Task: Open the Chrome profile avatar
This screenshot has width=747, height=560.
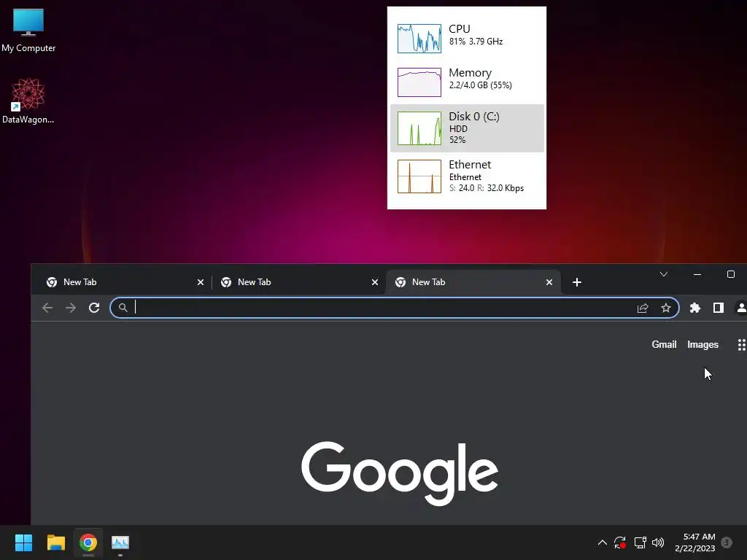Action: 741,308
